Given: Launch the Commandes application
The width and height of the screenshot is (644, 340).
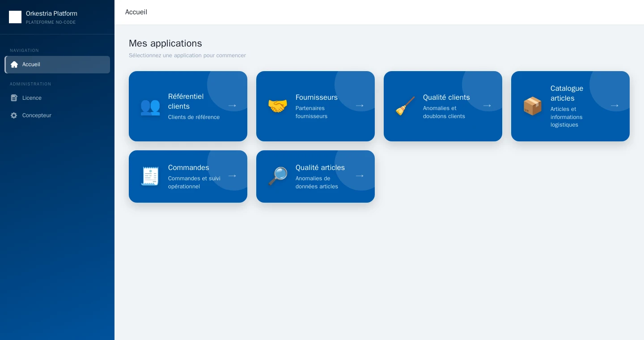Looking at the screenshot, I should 188,176.
